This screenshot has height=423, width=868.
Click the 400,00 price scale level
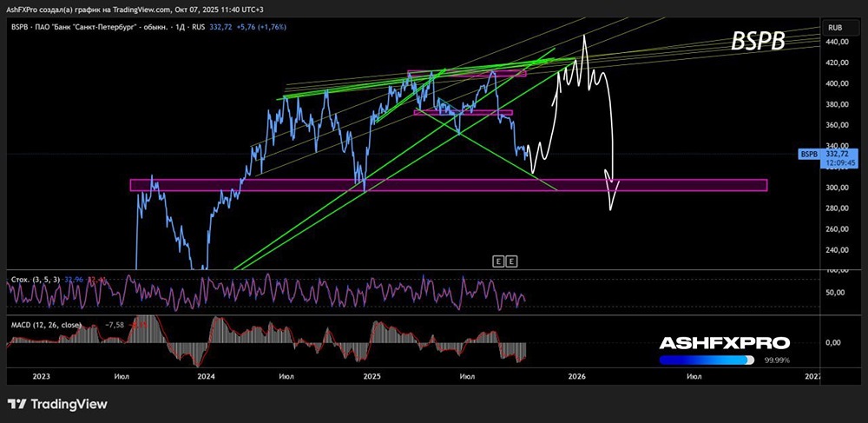click(x=837, y=83)
